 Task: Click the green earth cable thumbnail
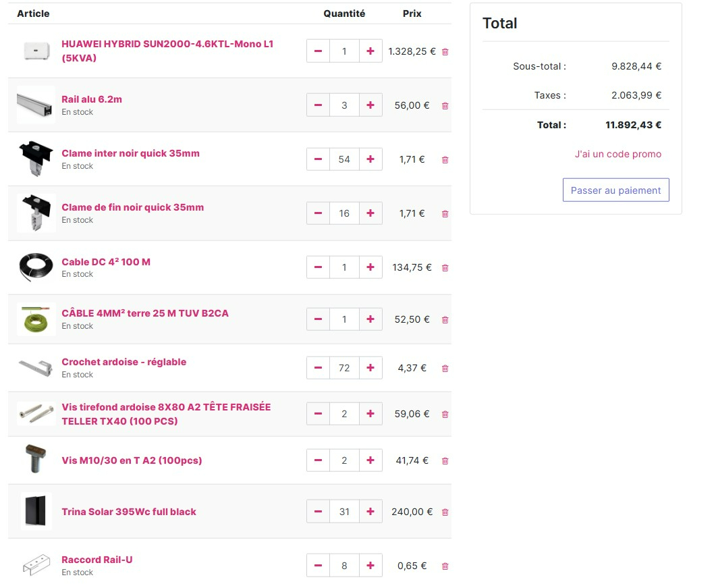pos(36,319)
